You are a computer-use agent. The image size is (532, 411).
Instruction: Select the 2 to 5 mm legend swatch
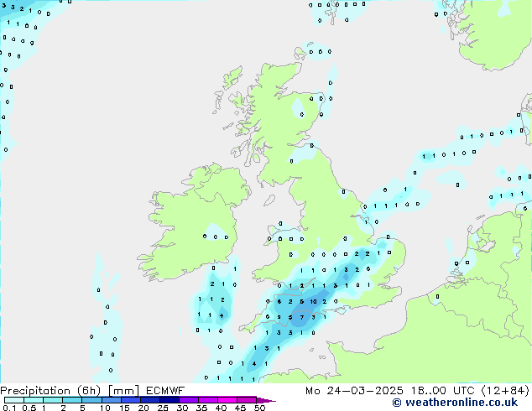[x=72, y=400]
